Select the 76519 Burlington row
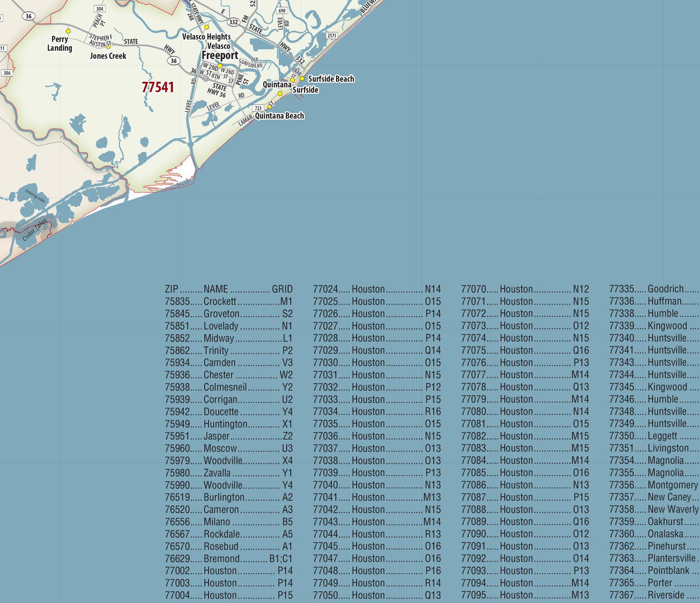The image size is (700, 603). tap(229, 497)
